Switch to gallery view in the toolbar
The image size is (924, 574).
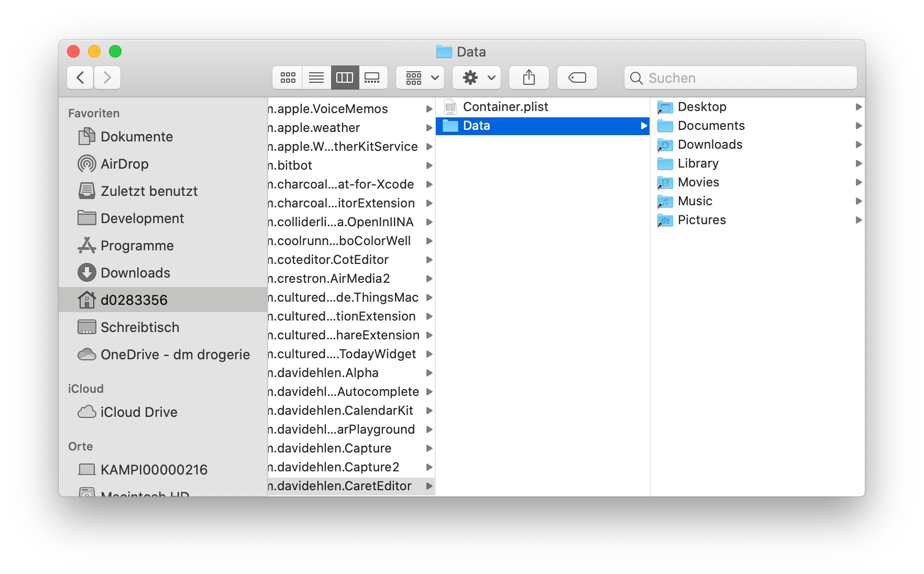[x=372, y=77]
